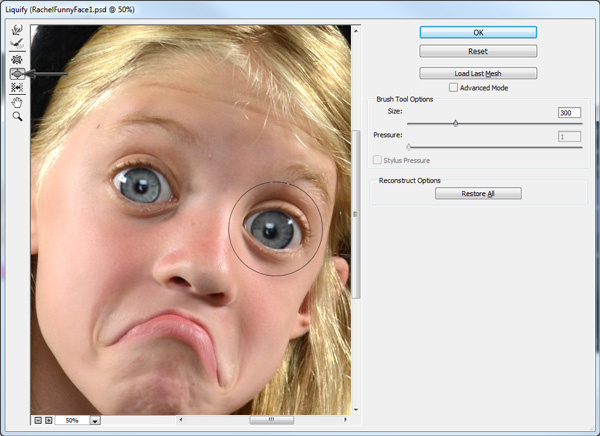
Task: Click the vertical scrollbar thumb of preview
Action: (356, 214)
